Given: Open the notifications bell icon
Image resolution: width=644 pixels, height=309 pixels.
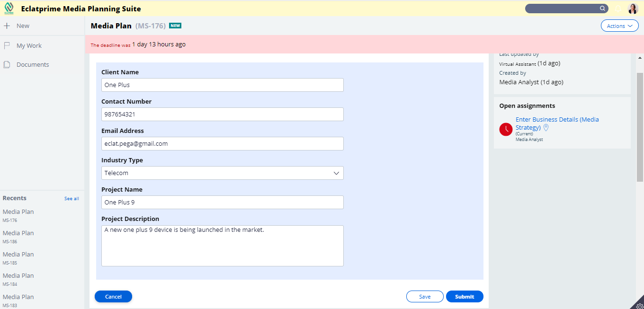Looking at the screenshot, I should 617,9.
